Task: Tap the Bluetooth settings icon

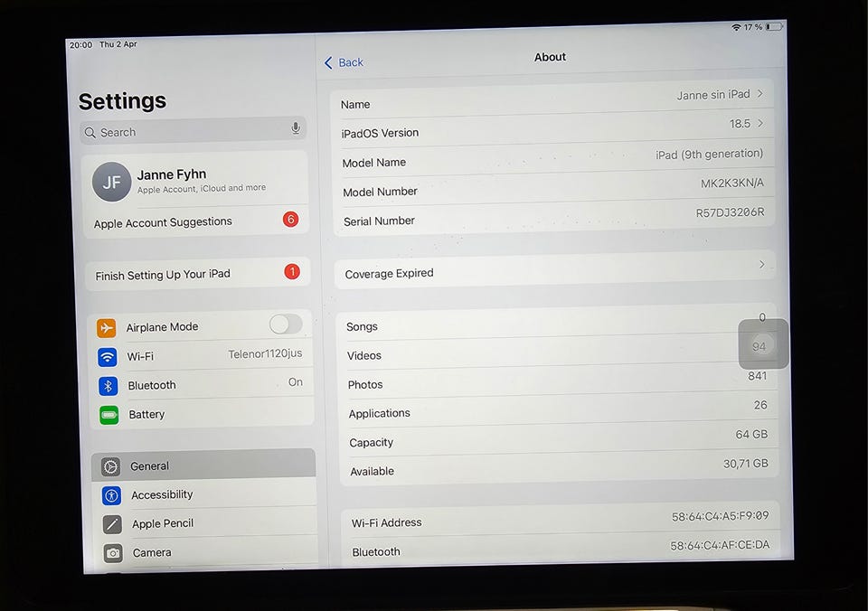Action: tap(108, 386)
